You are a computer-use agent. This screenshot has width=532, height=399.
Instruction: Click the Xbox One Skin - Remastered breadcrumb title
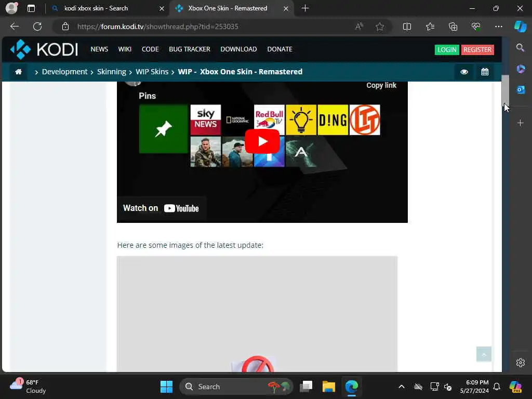(x=251, y=72)
